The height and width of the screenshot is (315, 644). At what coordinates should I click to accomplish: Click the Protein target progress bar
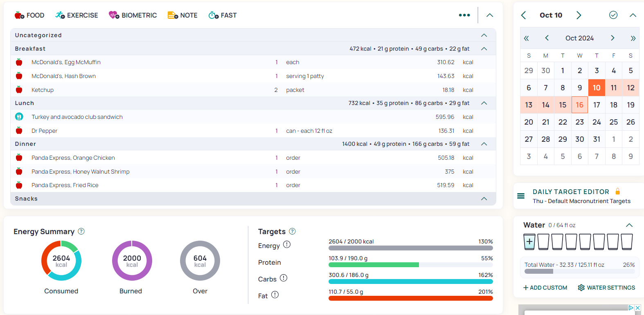[x=411, y=265]
